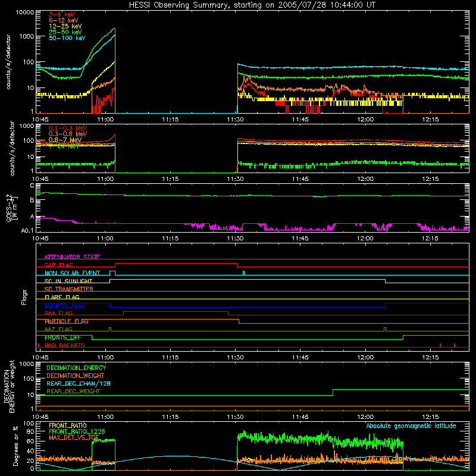Click the 80 tick label on bottom panel
Screen dimensions: 476x476
31,431
